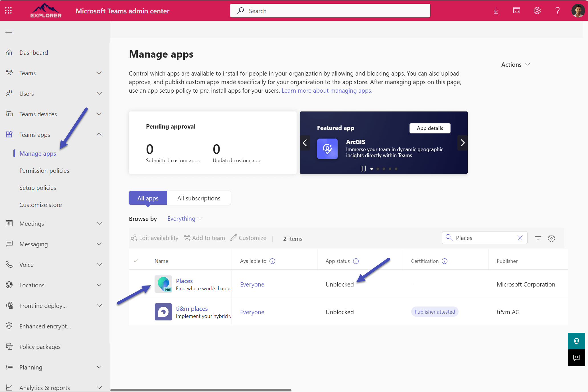Click the download icon in header
This screenshot has width=588, height=392.
[x=496, y=11]
